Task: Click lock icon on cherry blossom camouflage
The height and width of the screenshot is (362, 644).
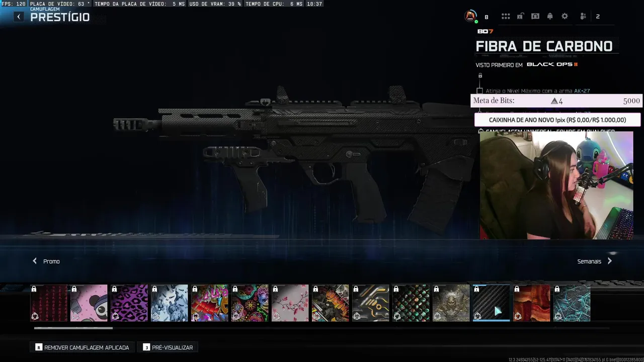Action: tap(275, 289)
